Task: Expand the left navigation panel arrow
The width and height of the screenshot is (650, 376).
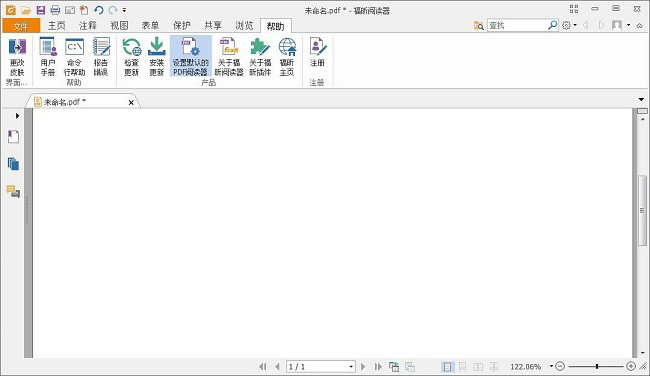Action: point(17,116)
